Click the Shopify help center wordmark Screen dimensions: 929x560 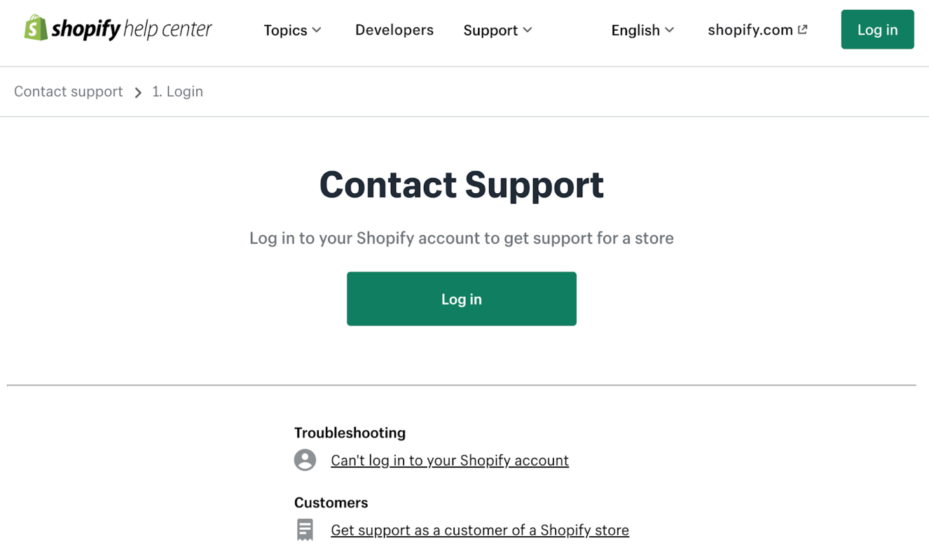pyautogui.click(x=132, y=28)
